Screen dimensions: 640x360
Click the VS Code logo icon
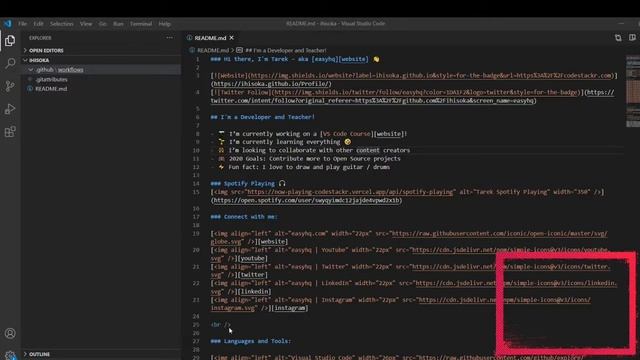[8, 24]
